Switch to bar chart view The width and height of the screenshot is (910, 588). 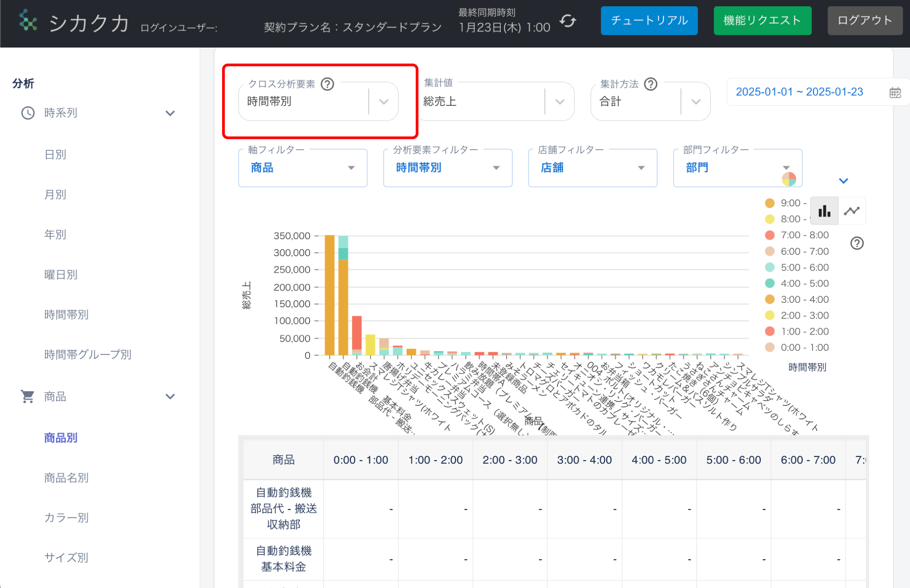824,211
